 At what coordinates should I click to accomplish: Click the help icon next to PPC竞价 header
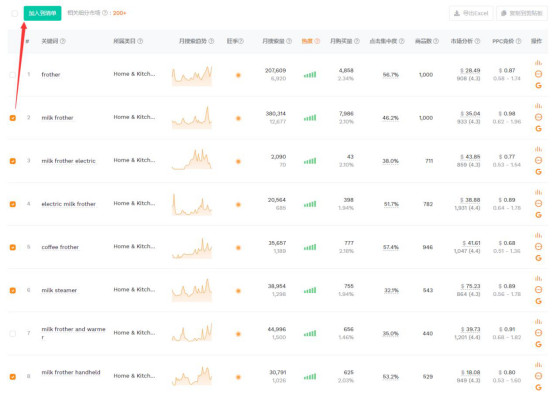(x=518, y=41)
